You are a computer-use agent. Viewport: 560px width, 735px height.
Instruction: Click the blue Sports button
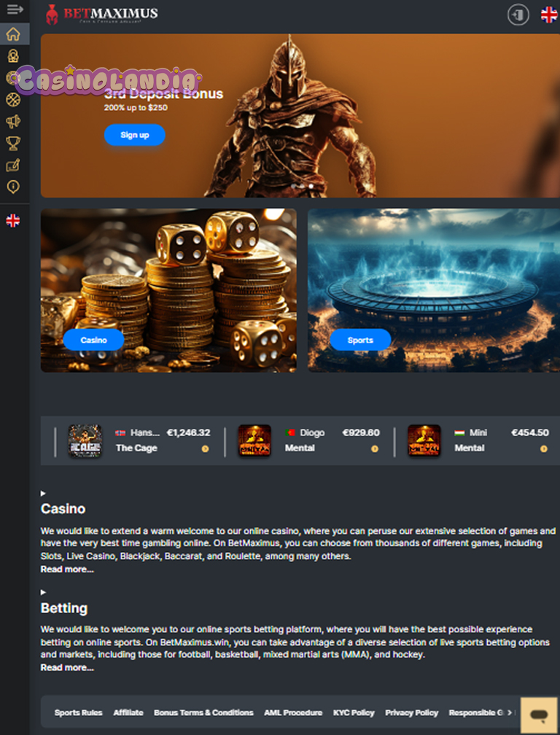360,340
